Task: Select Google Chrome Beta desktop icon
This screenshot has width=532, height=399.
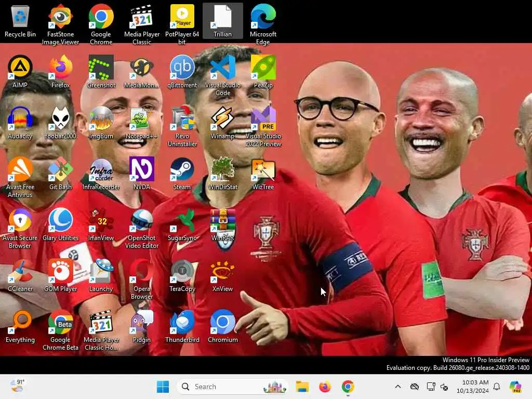Action: click(x=60, y=330)
